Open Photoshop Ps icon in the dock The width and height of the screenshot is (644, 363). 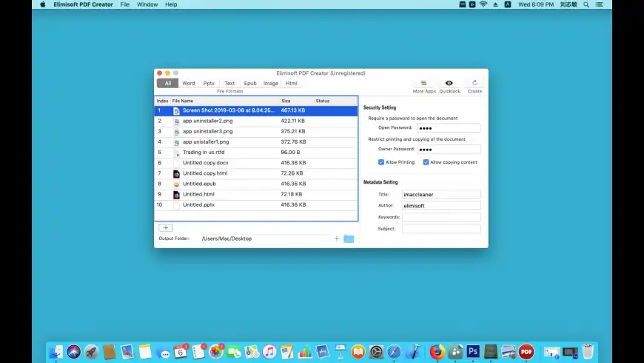tap(473, 352)
